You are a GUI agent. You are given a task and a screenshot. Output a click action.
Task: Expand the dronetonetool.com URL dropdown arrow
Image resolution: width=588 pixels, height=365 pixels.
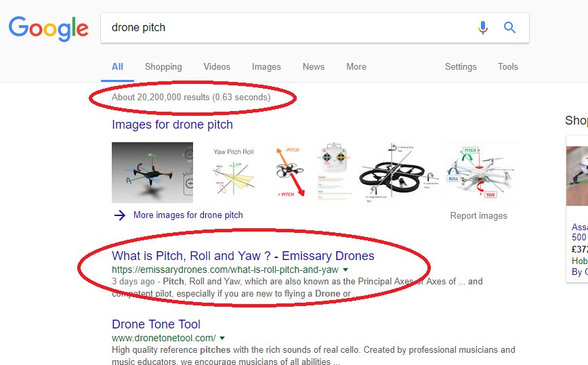tap(222, 338)
